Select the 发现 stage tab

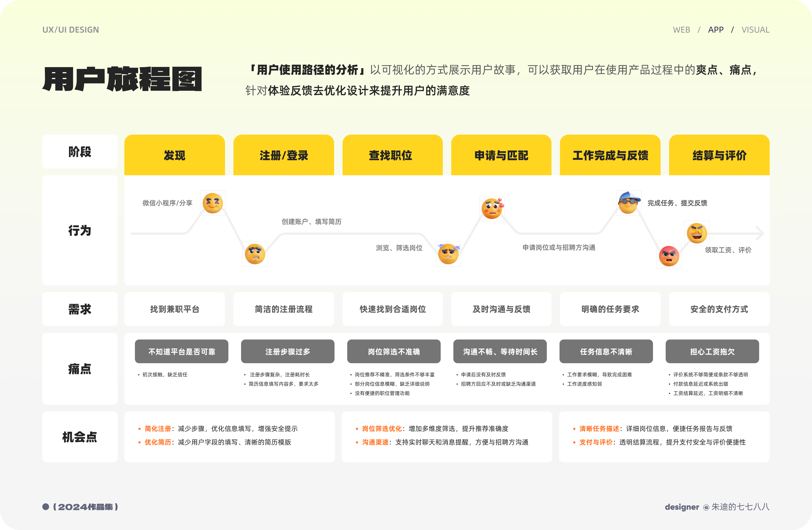[x=174, y=155]
